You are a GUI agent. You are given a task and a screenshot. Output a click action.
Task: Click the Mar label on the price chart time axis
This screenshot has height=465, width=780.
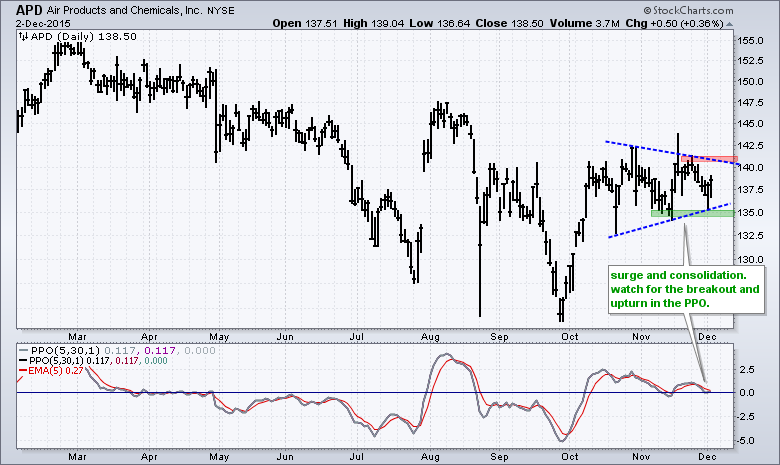[77, 337]
